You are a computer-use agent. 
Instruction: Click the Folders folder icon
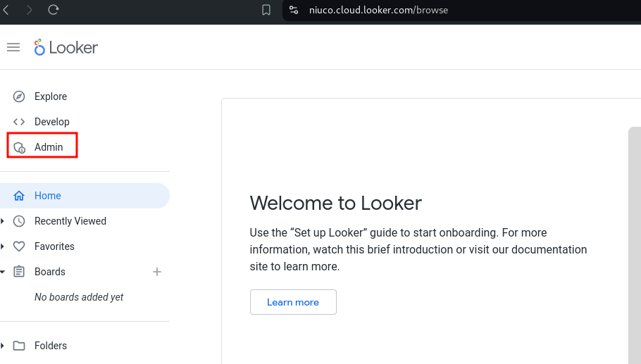tap(19, 346)
